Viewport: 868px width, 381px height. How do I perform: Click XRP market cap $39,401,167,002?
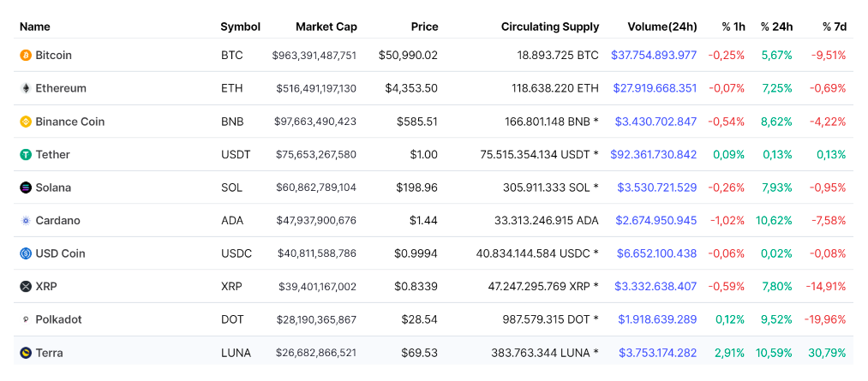coord(317,287)
